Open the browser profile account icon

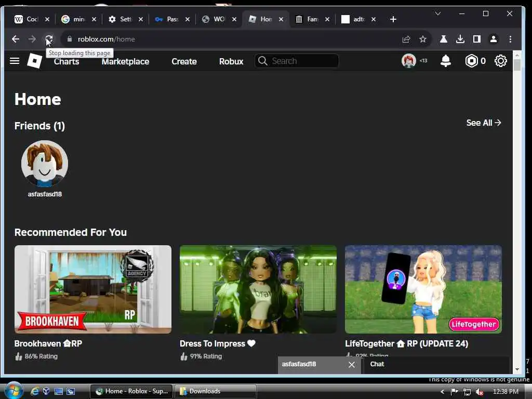494,39
